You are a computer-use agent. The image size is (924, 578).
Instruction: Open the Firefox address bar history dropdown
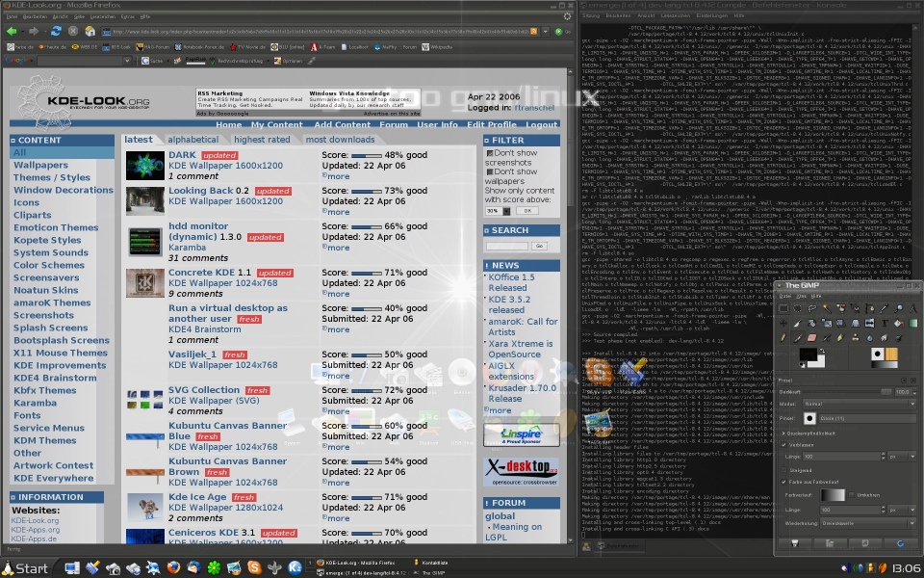pyautogui.click(x=546, y=32)
